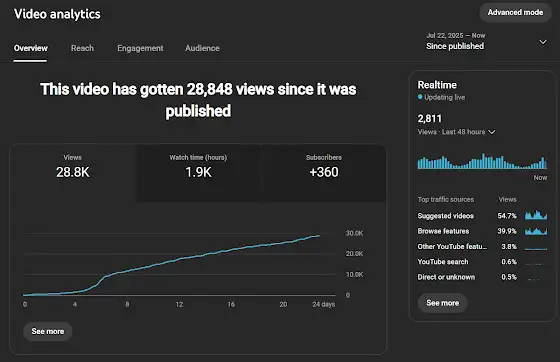Click the cumulative views line chart

(x=179, y=264)
